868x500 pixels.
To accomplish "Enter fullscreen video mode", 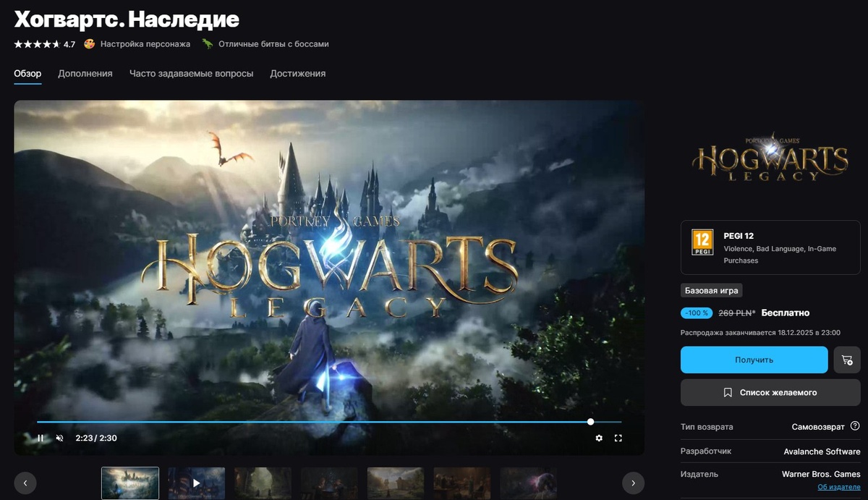I will (x=618, y=438).
